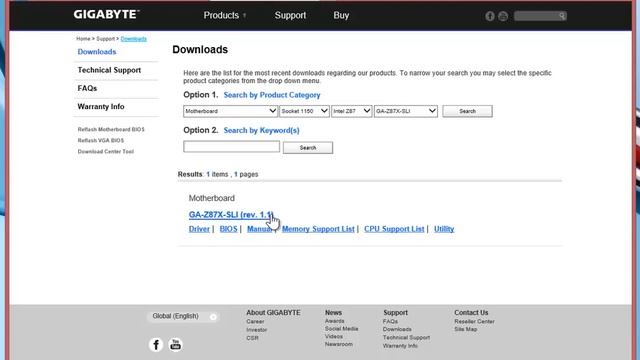Click the Search by Keyword(s) heading
640x360 pixels.
pyautogui.click(x=261, y=131)
